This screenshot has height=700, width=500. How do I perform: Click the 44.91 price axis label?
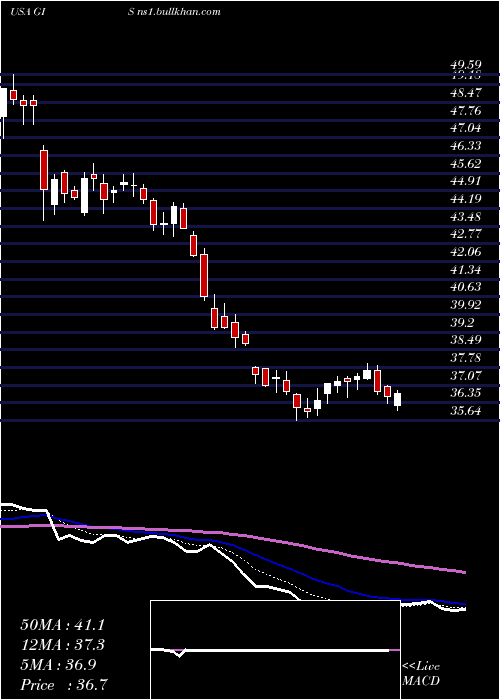point(467,181)
